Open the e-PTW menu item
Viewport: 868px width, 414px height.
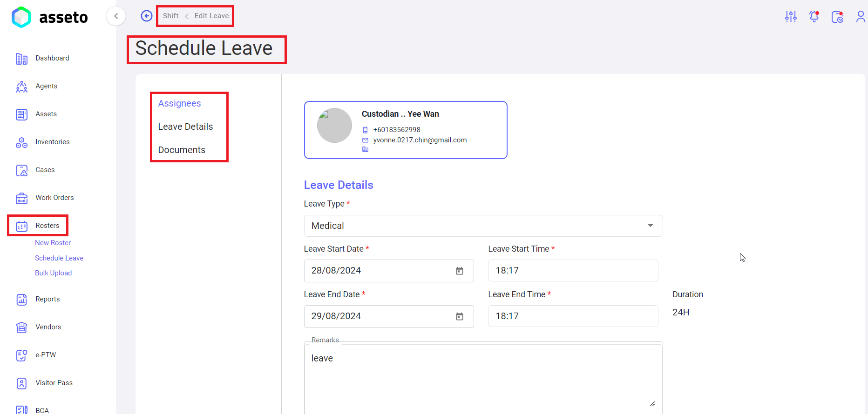pyautogui.click(x=46, y=355)
